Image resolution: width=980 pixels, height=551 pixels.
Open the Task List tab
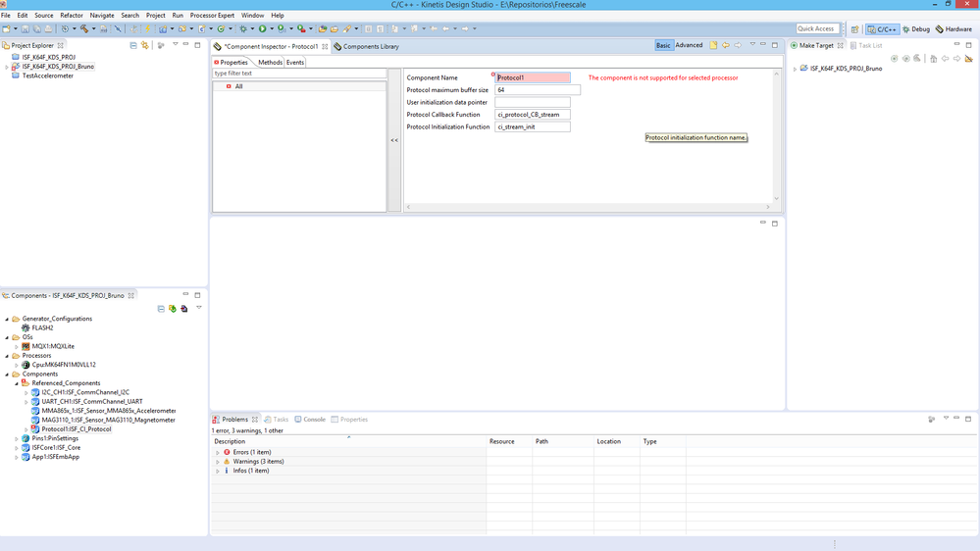point(866,46)
